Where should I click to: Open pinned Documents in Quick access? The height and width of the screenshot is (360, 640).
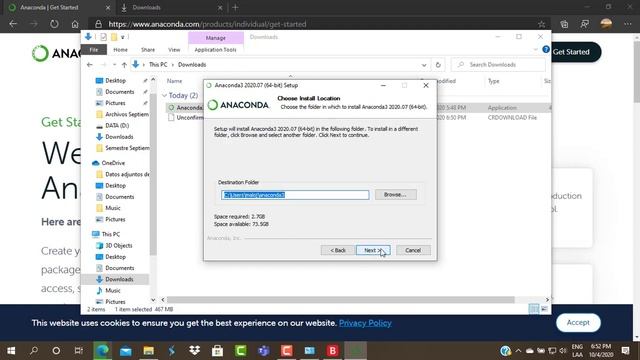click(120, 92)
